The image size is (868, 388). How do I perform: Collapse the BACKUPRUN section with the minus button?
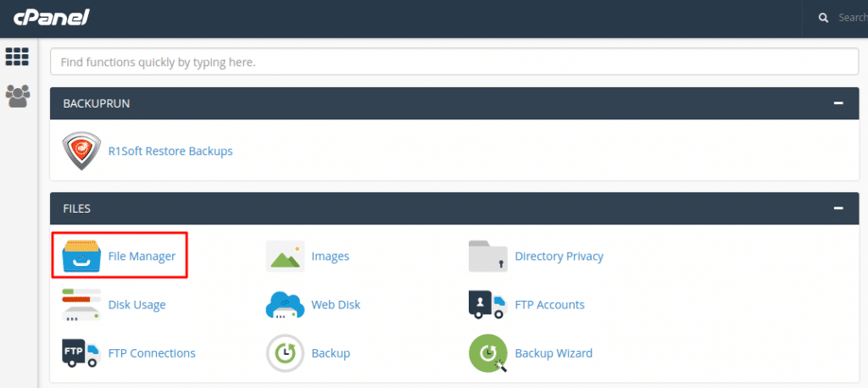pos(838,103)
